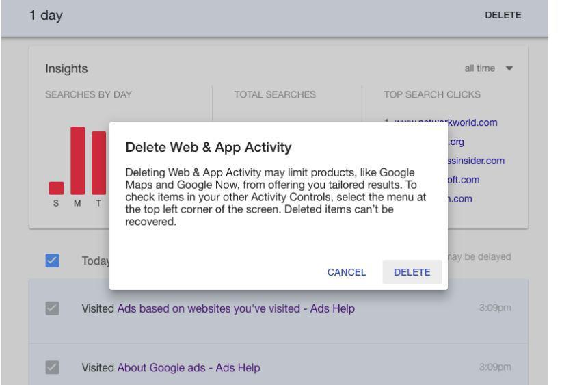The image size is (588, 385).
Task: Click the Insights heading
Action: click(x=66, y=68)
